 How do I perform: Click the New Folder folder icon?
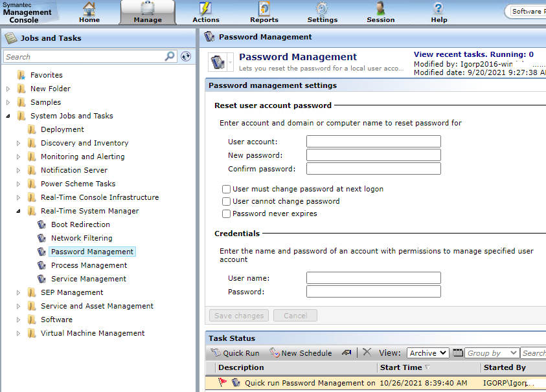click(21, 89)
